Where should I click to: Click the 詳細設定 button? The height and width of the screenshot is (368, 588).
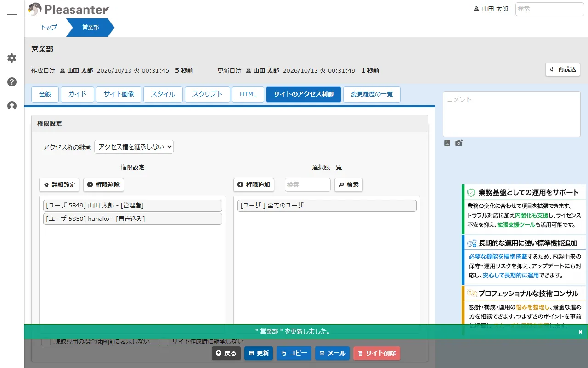59,185
